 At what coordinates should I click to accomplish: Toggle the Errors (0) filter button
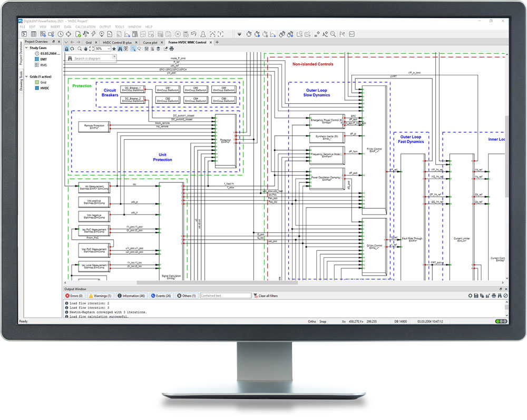(x=74, y=296)
